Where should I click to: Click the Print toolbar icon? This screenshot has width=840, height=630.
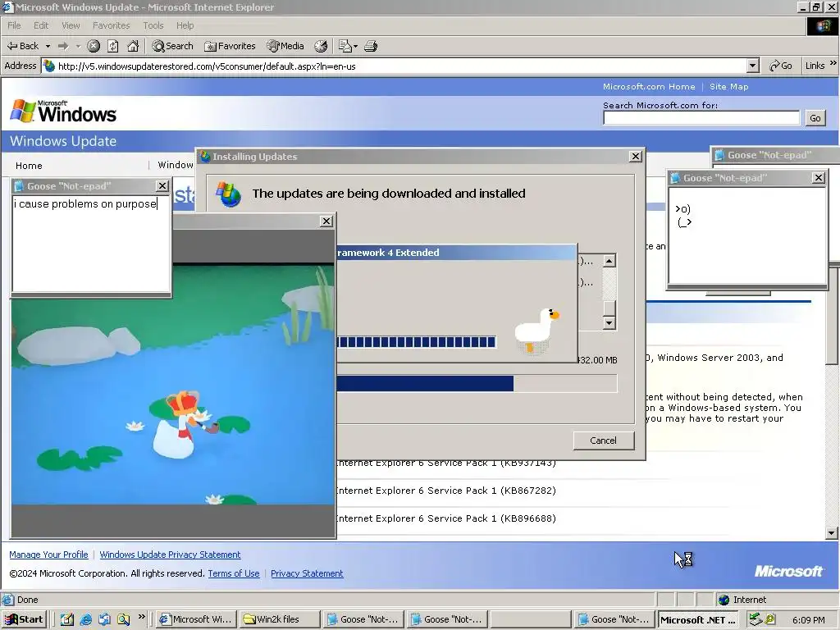point(371,46)
